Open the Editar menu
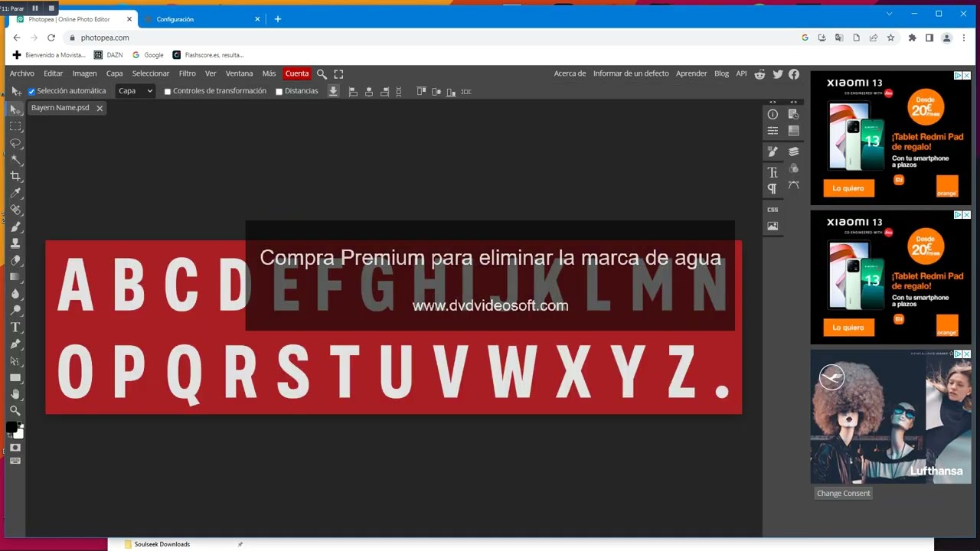980x551 pixels. [54, 73]
